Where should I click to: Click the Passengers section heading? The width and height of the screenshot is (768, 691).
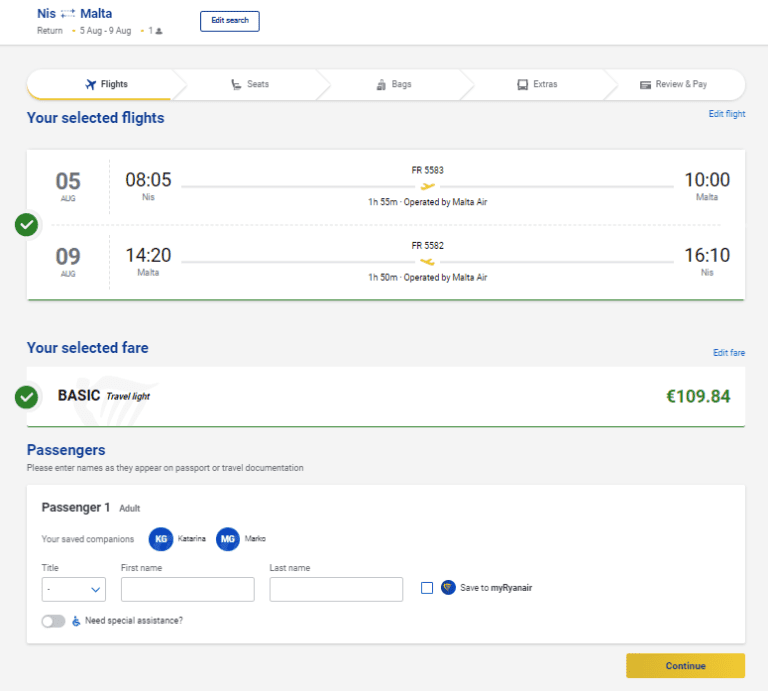click(x=66, y=450)
